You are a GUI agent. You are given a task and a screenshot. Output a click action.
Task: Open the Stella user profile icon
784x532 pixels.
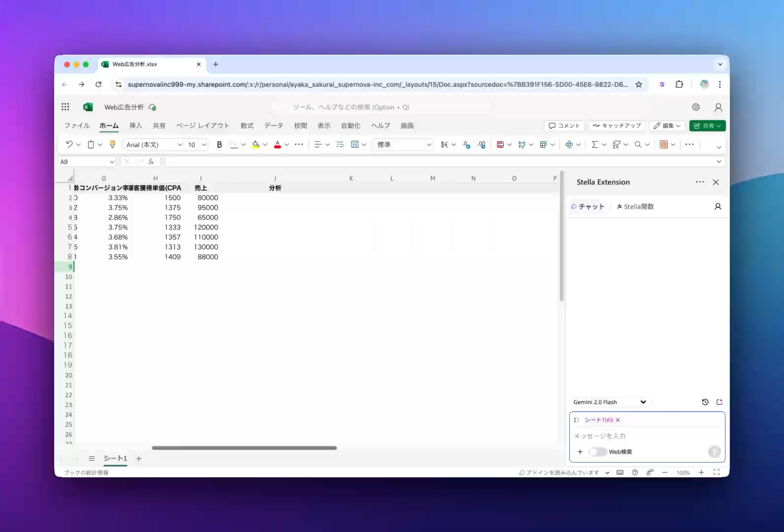718,206
